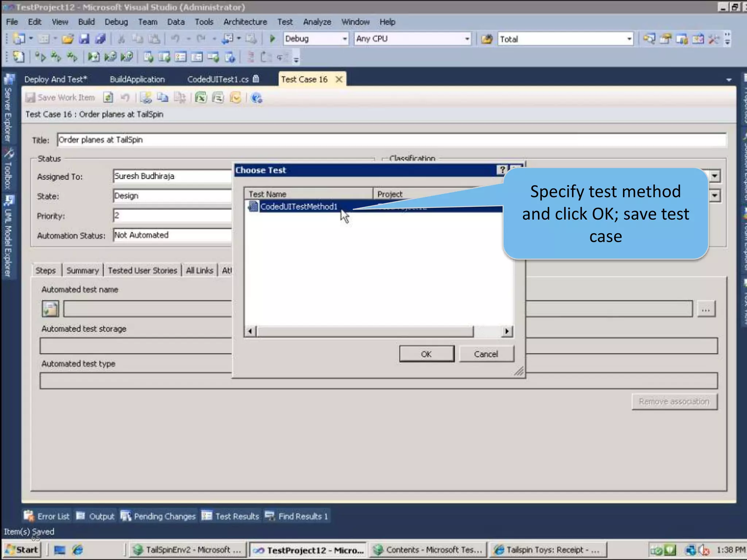Click the Open File folder icon

pos(68,39)
